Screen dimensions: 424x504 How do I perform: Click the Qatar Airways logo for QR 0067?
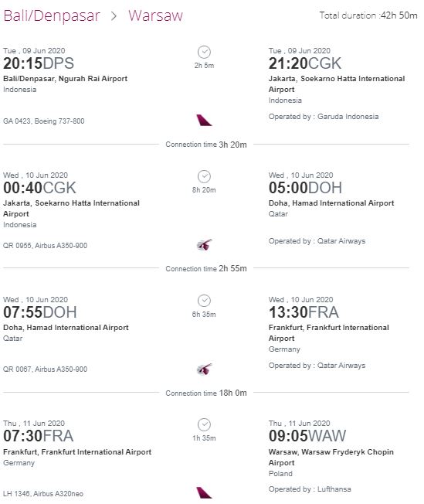point(205,369)
